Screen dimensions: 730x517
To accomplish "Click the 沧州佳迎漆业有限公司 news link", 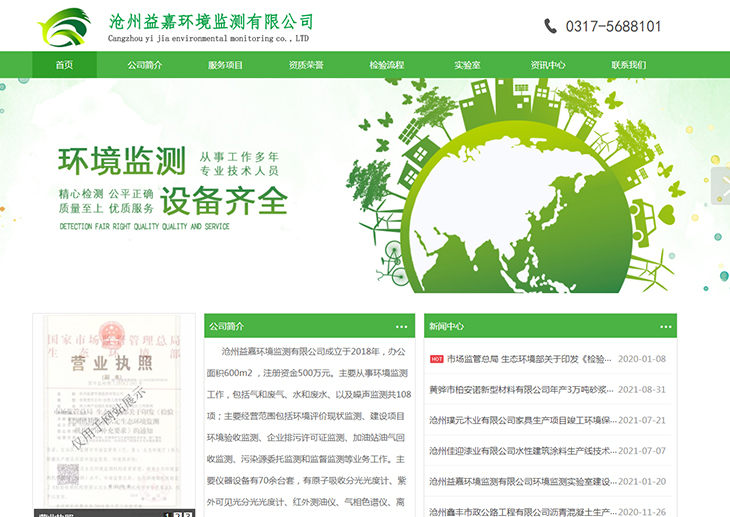I will pos(520,451).
